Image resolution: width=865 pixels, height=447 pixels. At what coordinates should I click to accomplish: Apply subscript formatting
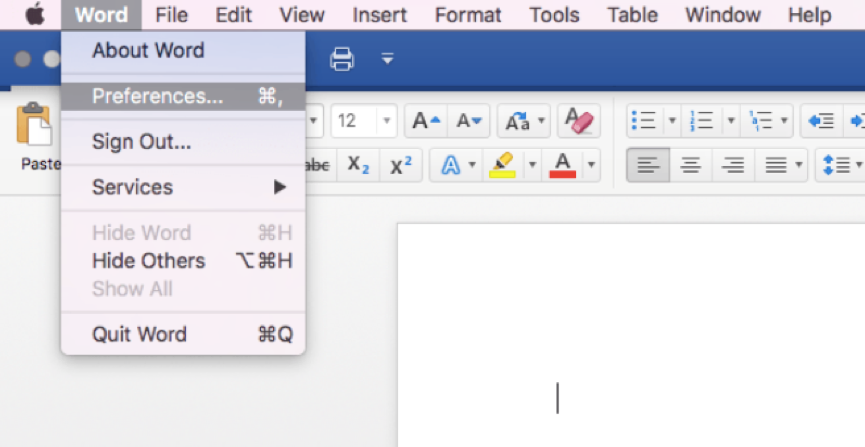click(x=358, y=165)
